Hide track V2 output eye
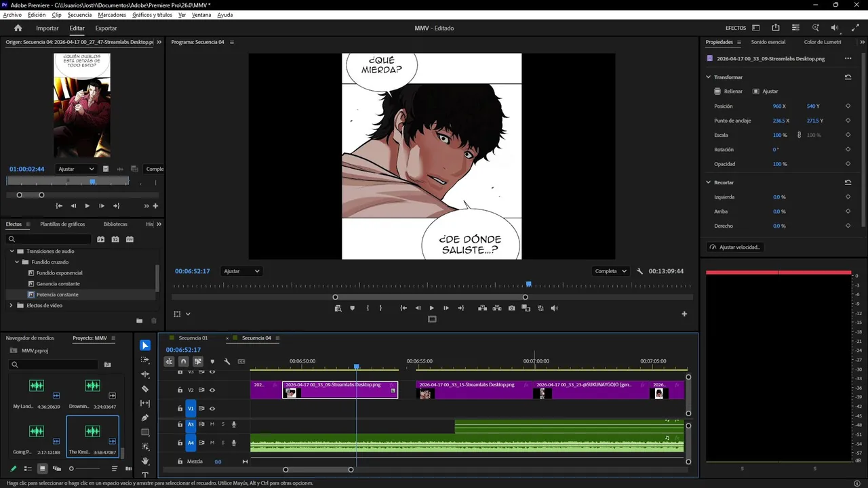 212,390
